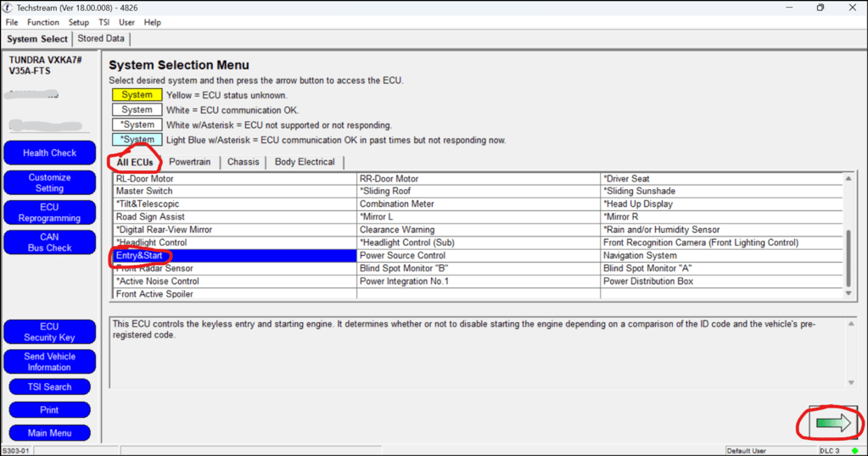Click the Techstream app icon in title bar
Screen dimensions: 868x456
[x=8, y=8]
